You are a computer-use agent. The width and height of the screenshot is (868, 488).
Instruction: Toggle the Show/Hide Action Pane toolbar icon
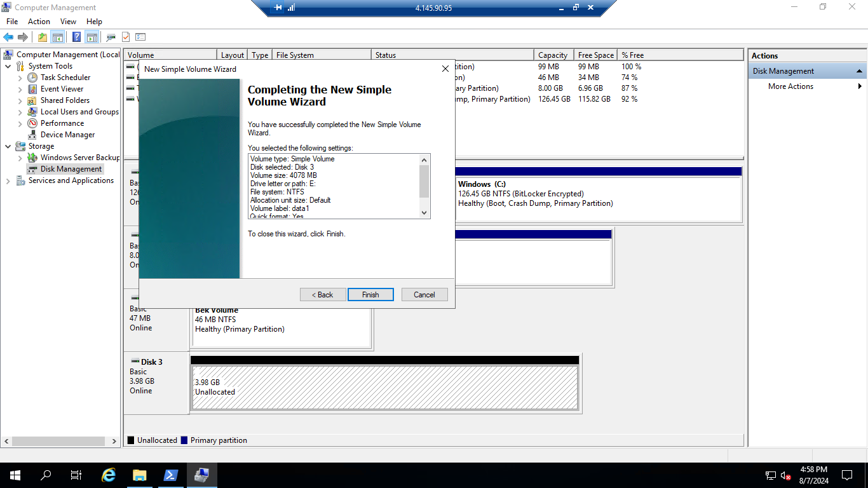click(92, 37)
